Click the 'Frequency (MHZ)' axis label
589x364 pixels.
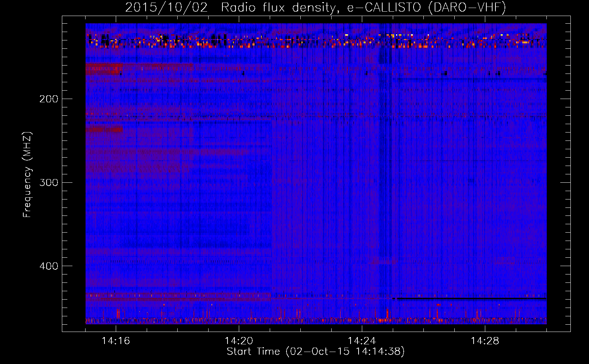(x=27, y=175)
